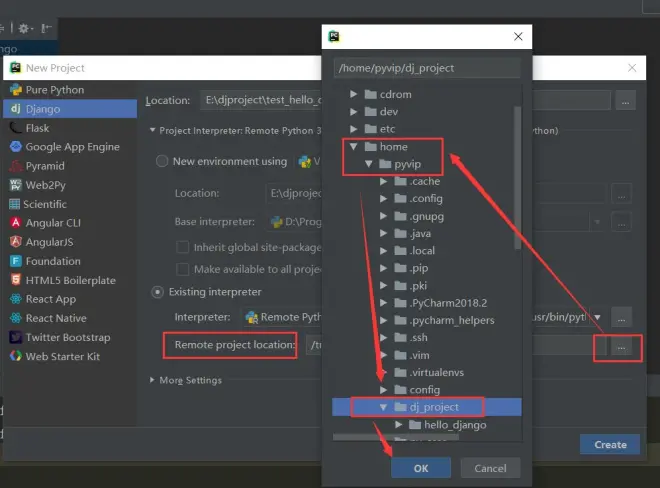Click the collapse icon next to gear
The height and width of the screenshot is (488, 660).
[x=46, y=28]
